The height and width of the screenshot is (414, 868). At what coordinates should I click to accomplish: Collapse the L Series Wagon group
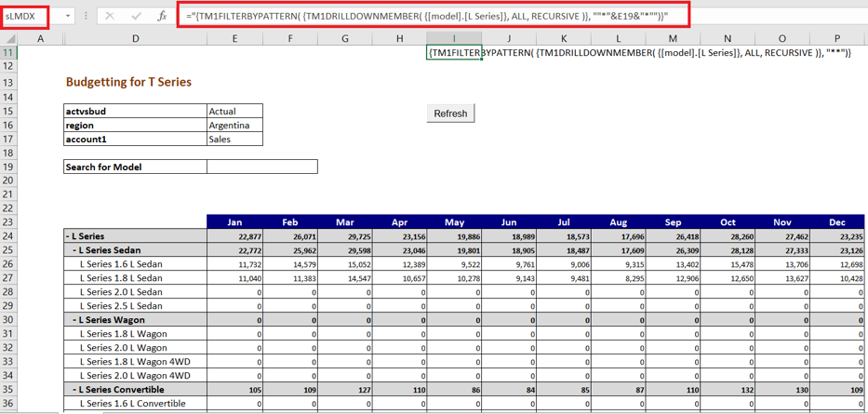75,320
